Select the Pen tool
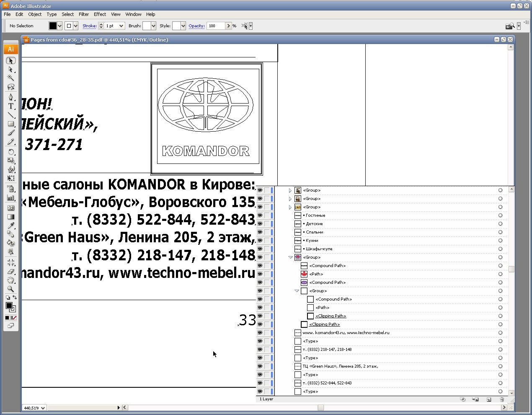 tap(11, 97)
